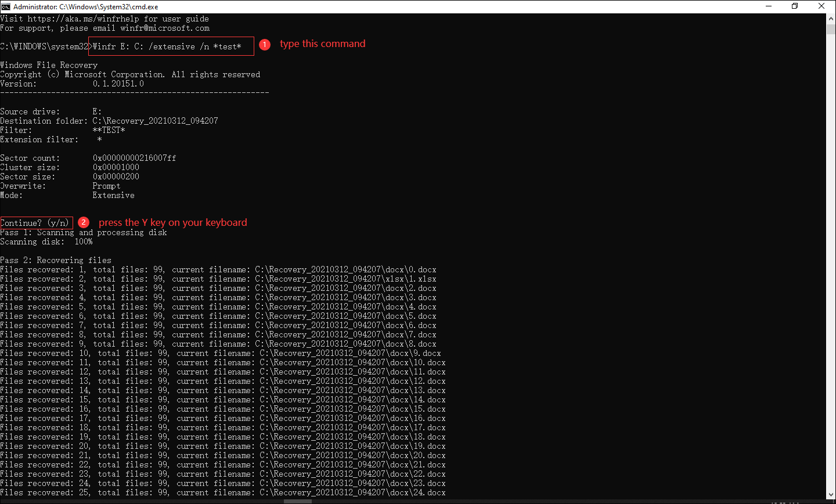Image resolution: width=836 pixels, height=504 pixels.
Task: Click the row ending in docx\11.docx
Action: click(x=223, y=372)
